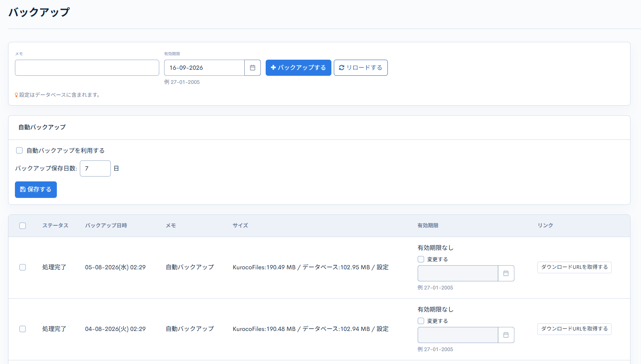
Task: Click the 自動バックアップ section heading
Action: [42, 127]
